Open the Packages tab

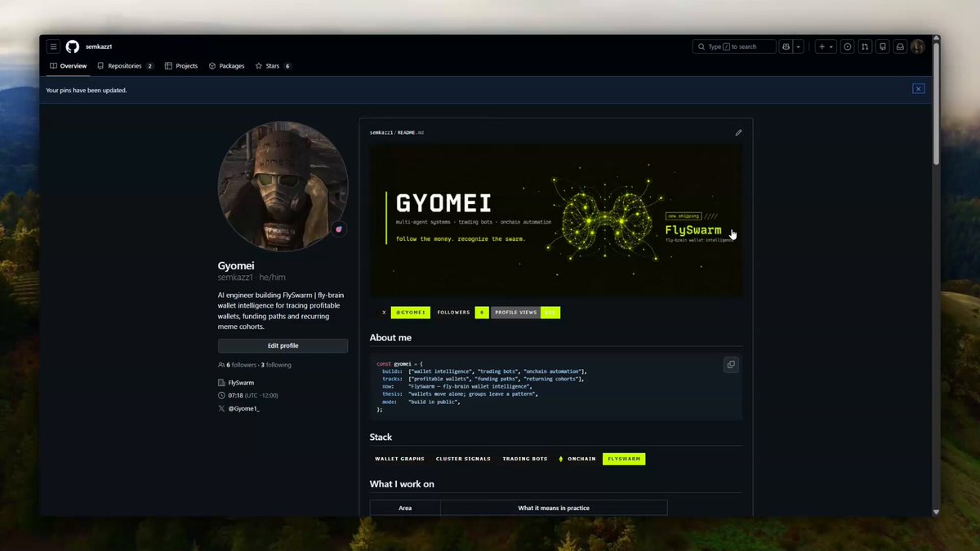(226, 66)
